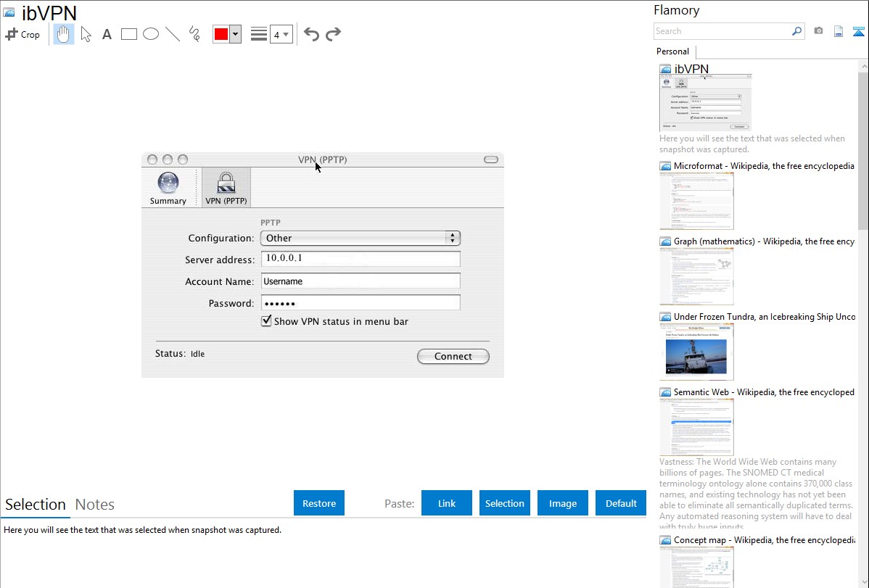Switch to the Notes tab

pyautogui.click(x=95, y=505)
